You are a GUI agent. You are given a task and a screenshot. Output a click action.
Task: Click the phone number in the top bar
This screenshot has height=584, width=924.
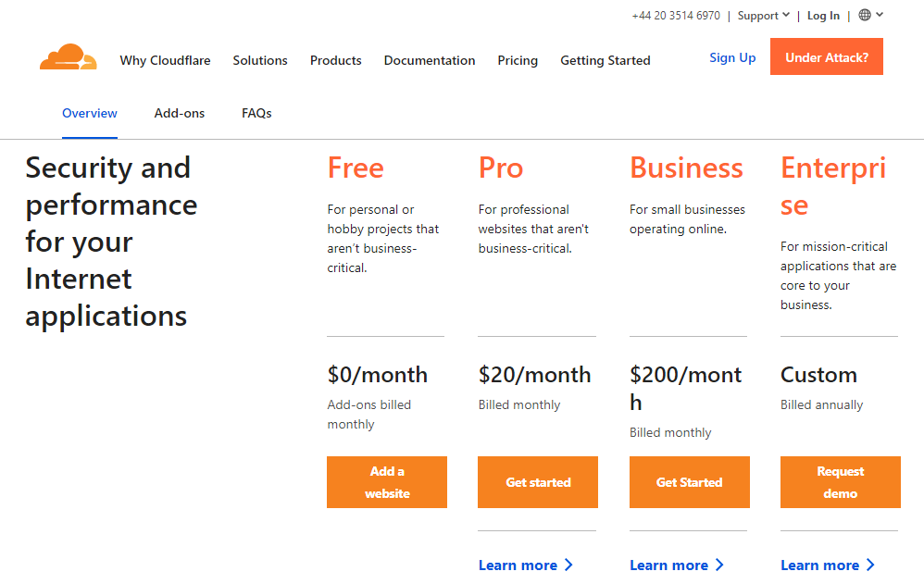[676, 15]
